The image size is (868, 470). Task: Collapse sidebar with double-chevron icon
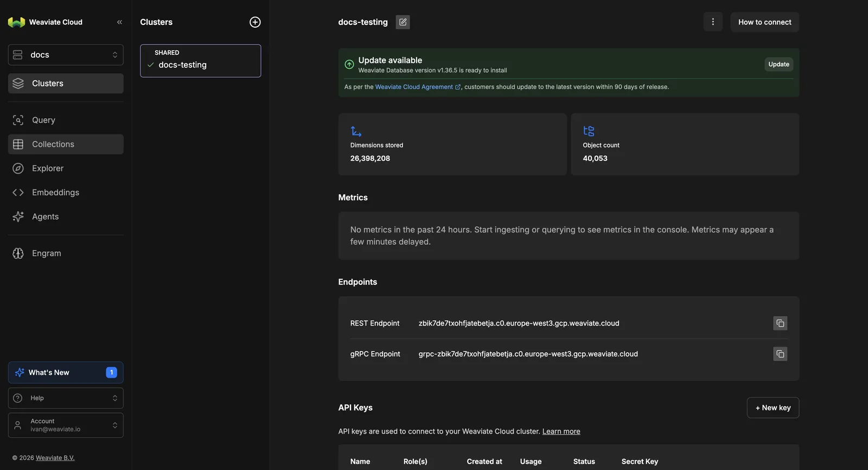pyautogui.click(x=119, y=22)
